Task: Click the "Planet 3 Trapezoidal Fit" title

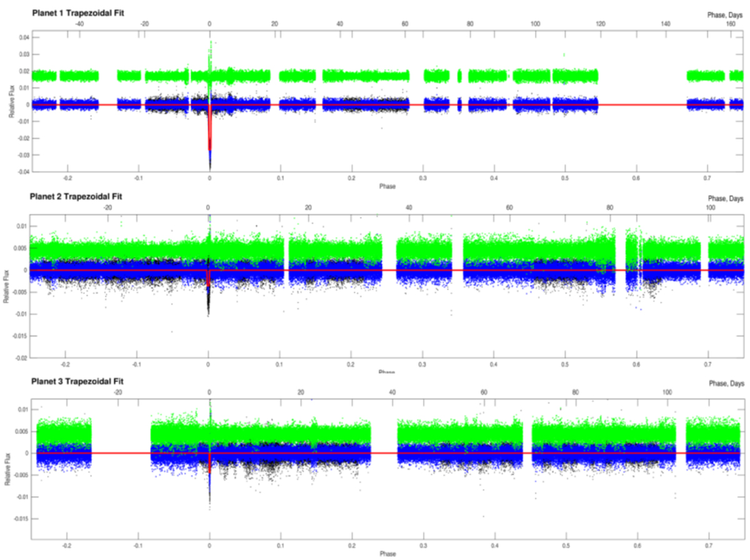Action: [75, 381]
